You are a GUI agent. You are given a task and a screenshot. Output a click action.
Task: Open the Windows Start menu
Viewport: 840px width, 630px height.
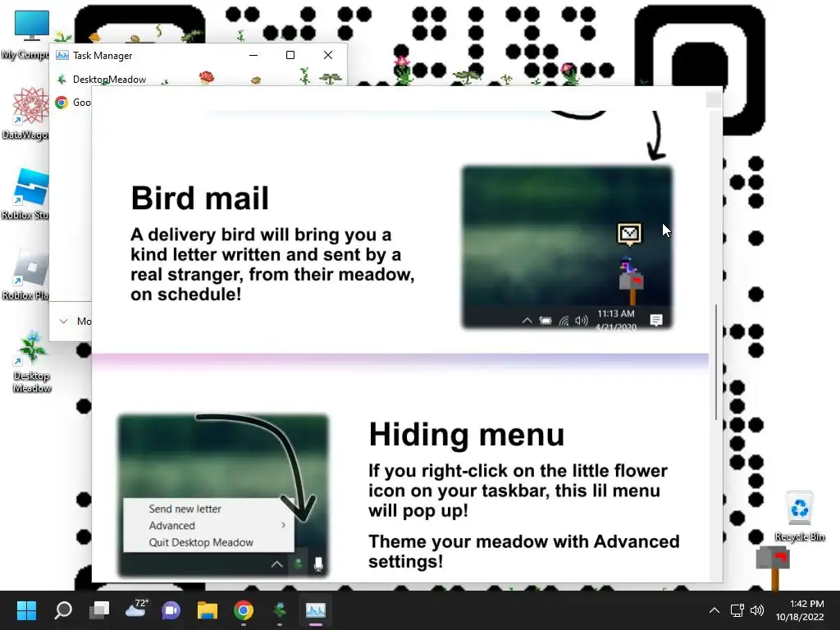click(26, 610)
